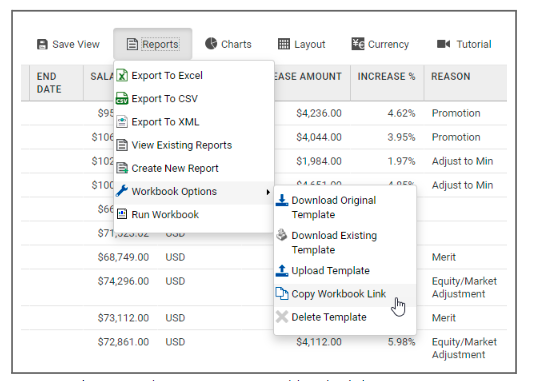Viewport: 536px width, 381px height.
Task: Click the $4,044.00 increase amount cell
Action: coord(319,137)
